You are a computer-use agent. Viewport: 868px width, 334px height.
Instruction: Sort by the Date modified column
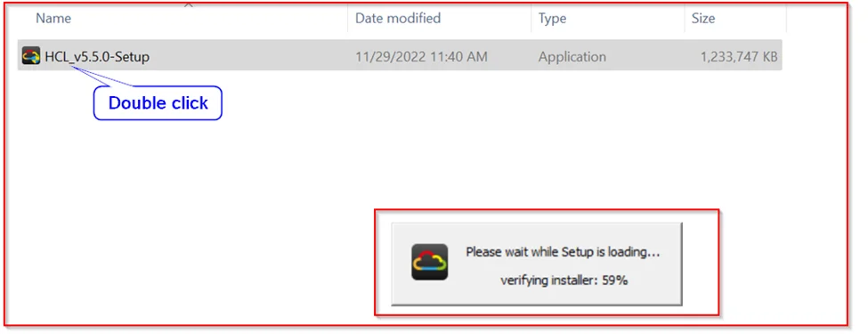pyautogui.click(x=397, y=19)
